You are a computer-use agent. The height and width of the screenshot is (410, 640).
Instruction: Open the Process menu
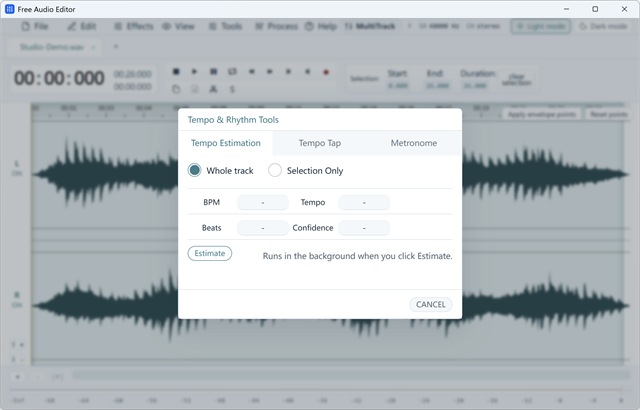click(277, 27)
